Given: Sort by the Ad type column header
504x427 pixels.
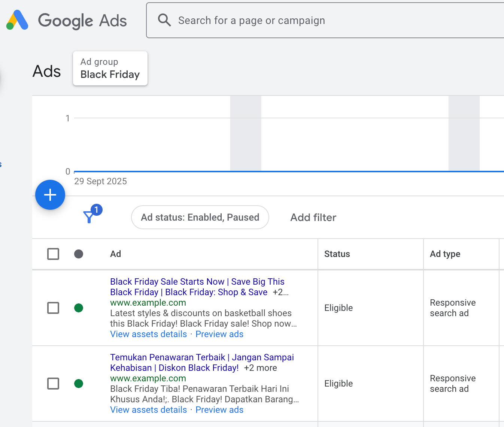Looking at the screenshot, I should 445,254.
